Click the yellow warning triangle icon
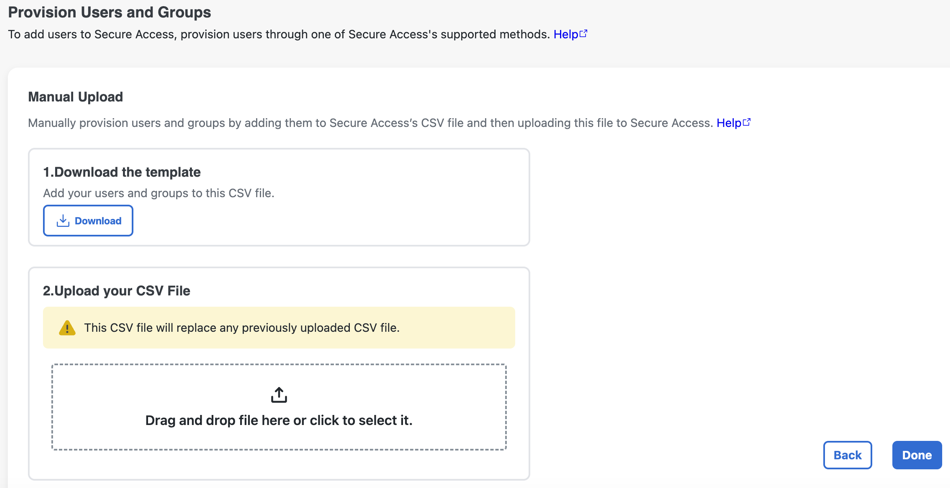Image resolution: width=950 pixels, height=488 pixels. (x=67, y=328)
